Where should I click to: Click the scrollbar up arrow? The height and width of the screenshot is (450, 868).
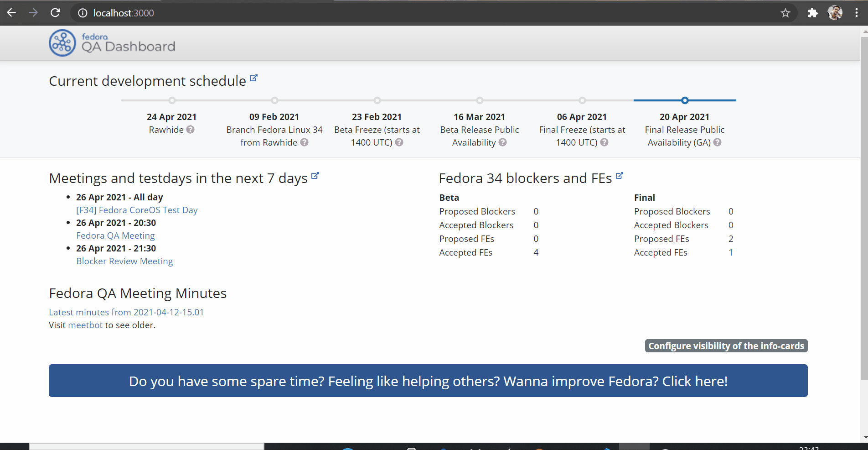tap(865, 32)
